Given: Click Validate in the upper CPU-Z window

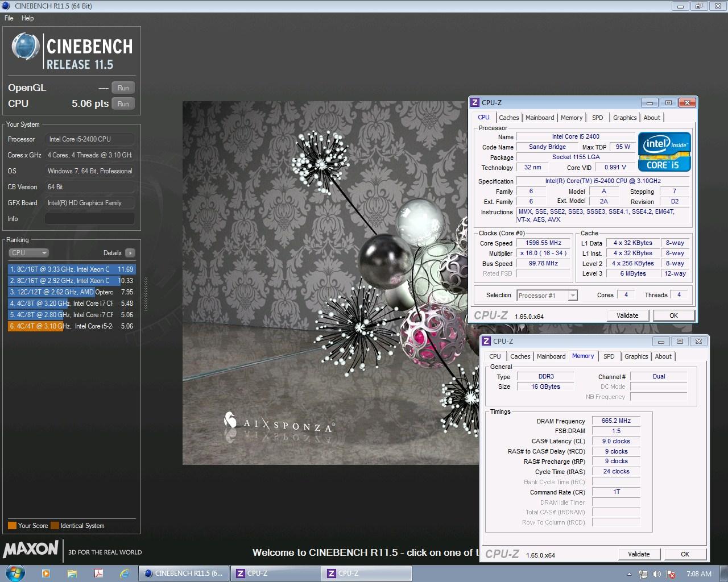Looking at the screenshot, I should (x=627, y=315).
